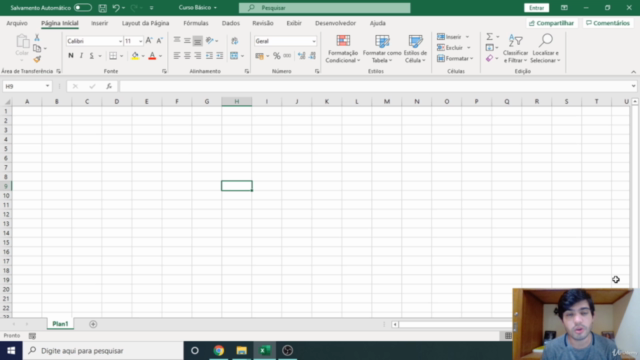Switch to the Layout da Página tab

click(x=145, y=23)
